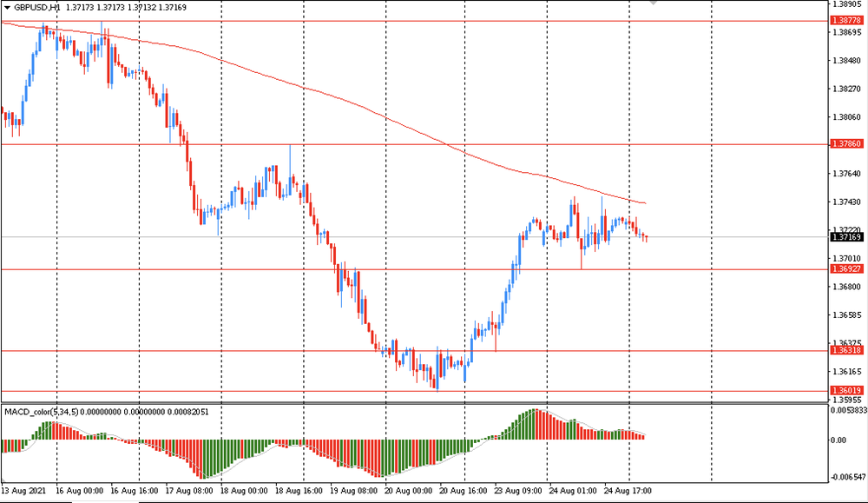
Task: Click the black current price label 1.37169
Action: (x=846, y=237)
